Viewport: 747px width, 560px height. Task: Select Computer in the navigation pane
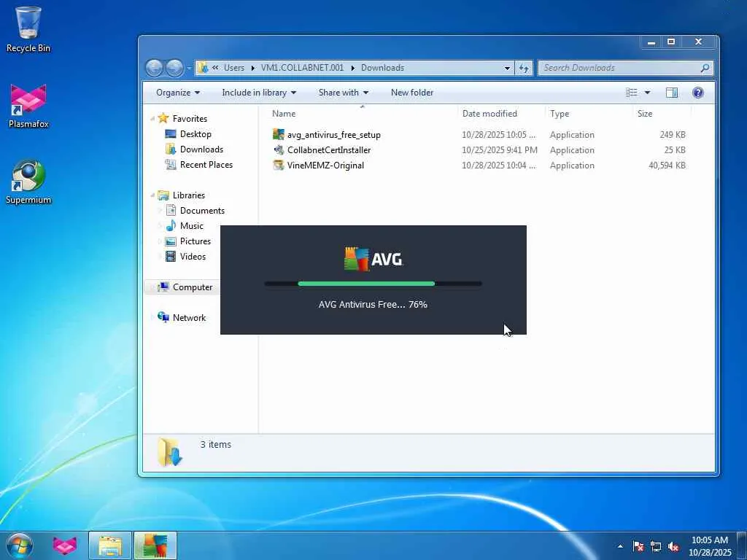pyautogui.click(x=193, y=287)
